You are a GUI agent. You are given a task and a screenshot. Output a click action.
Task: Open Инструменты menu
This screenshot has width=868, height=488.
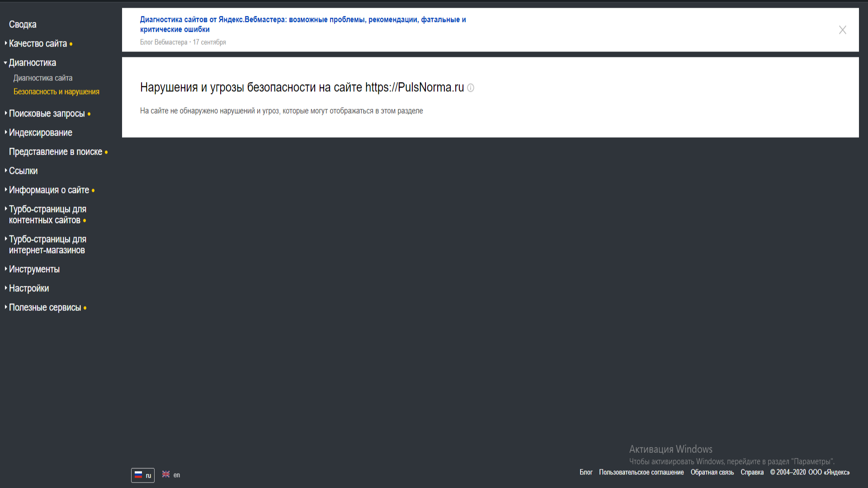[x=34, y=269]
